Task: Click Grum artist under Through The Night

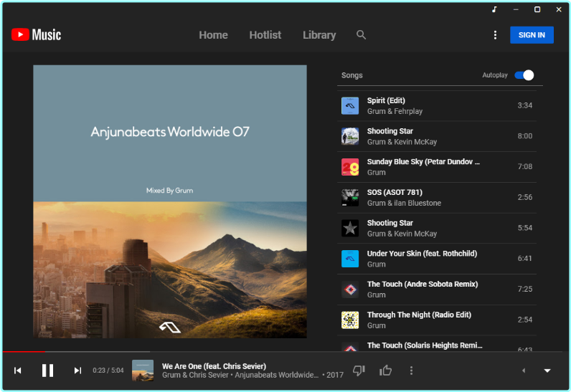Action: (x=376, y=325)
